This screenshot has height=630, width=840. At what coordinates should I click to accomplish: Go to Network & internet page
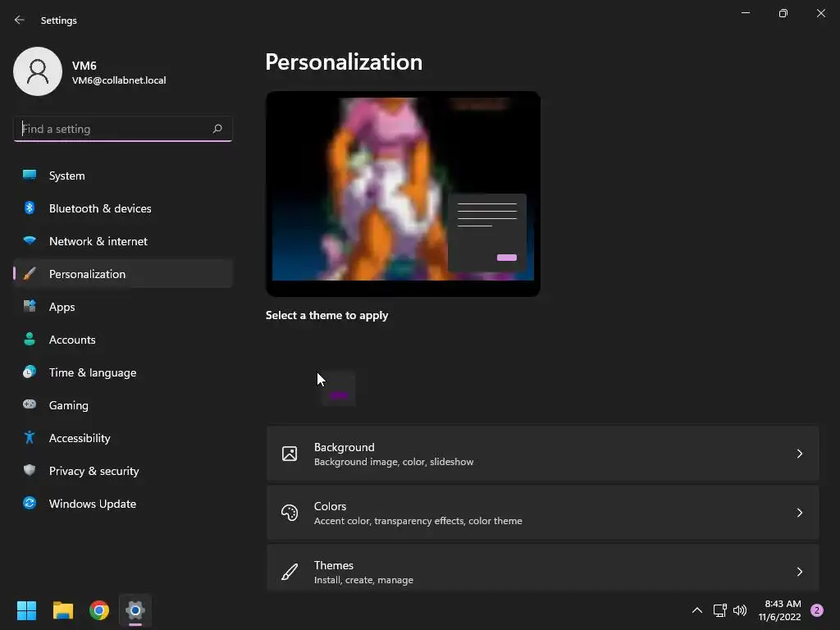(123, 241)
